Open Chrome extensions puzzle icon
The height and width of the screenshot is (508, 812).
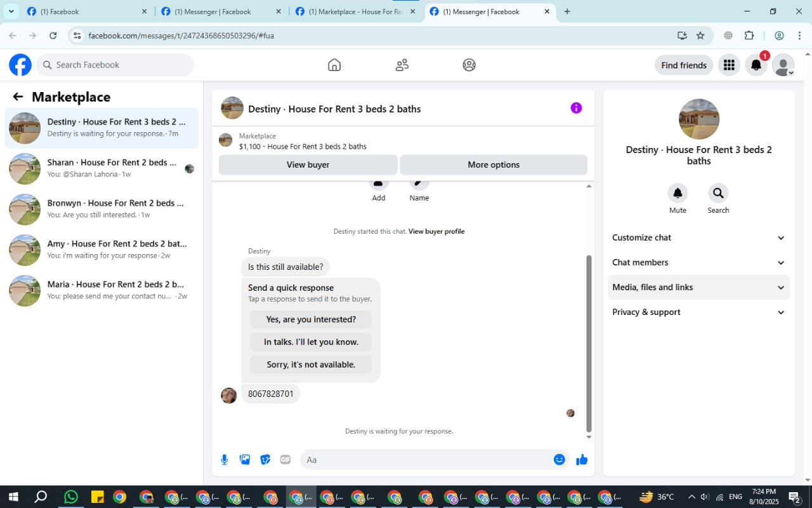coord(749,36)
